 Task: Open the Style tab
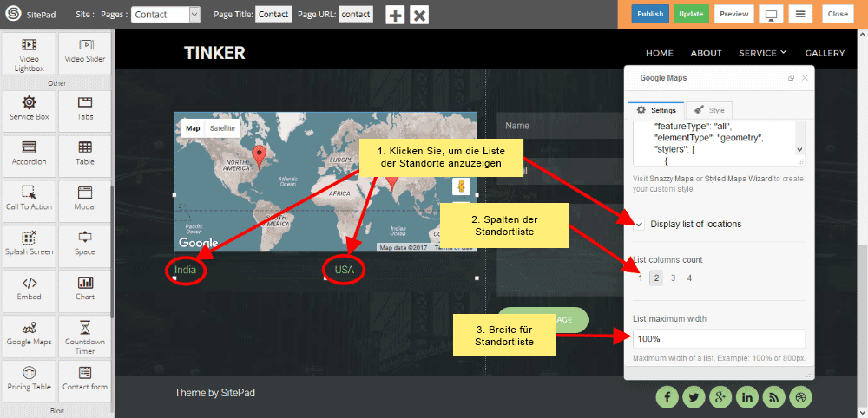click(709, 110)
